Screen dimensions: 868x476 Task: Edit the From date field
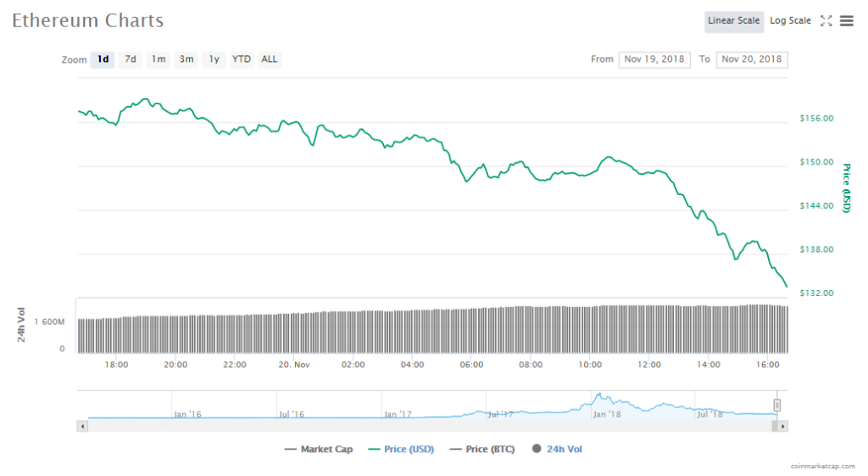(654, 59)
